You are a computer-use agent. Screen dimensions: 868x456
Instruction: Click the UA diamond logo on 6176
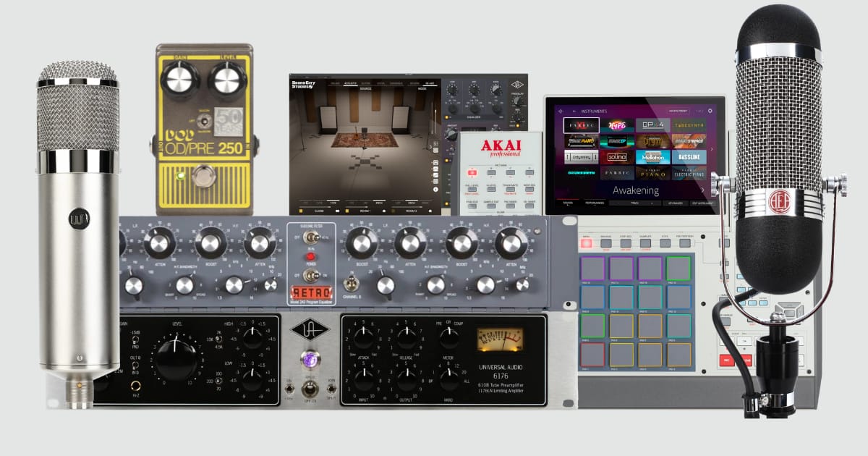tap(310, 330)
